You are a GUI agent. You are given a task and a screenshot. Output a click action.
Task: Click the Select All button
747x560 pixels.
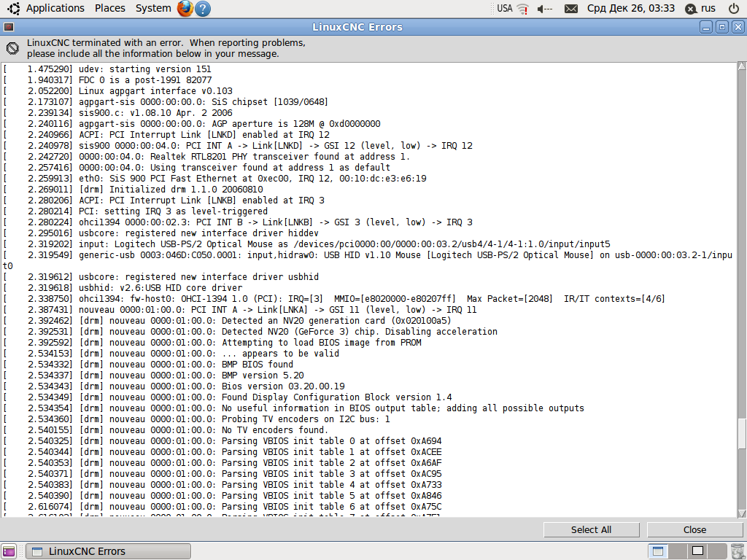click(591, 529)
